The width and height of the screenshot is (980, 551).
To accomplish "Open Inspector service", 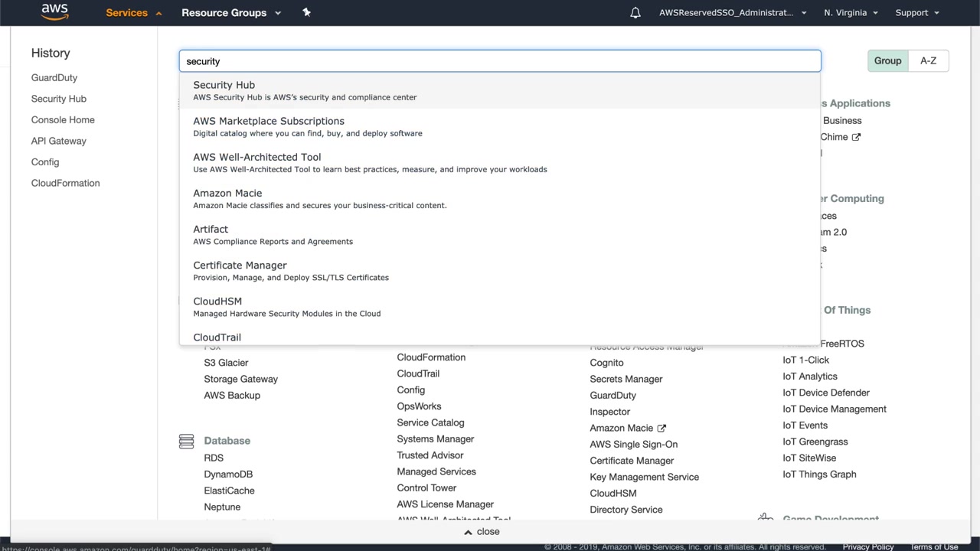I will point(610,412).
